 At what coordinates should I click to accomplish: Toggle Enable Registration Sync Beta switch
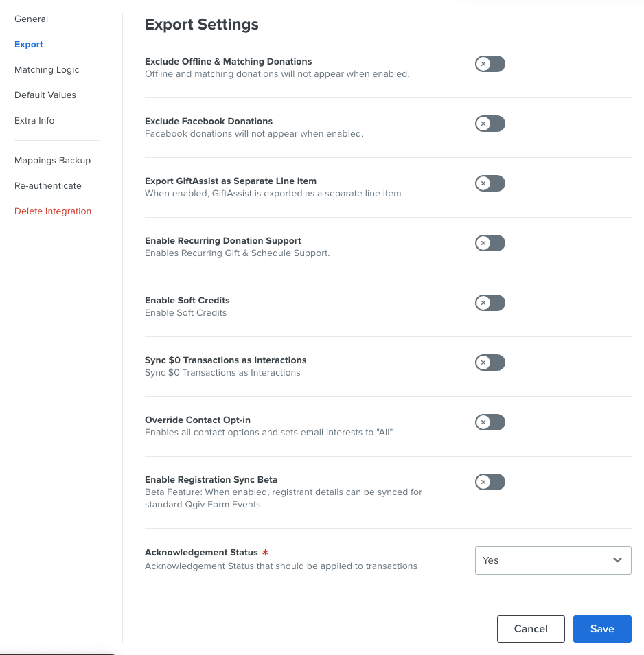pos(490,482)
